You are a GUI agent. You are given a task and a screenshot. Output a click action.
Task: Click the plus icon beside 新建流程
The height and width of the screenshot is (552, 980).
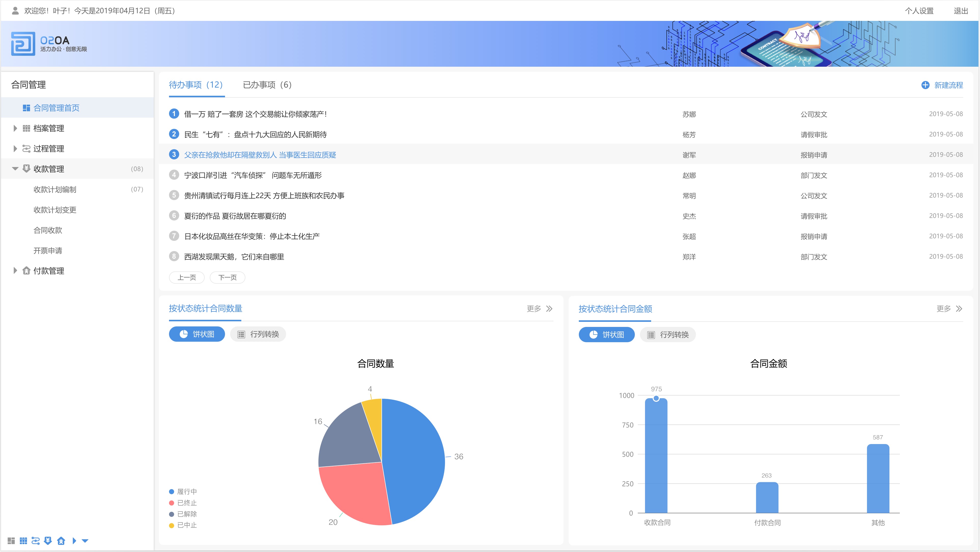pyautogui.click(x=925, y=85)
